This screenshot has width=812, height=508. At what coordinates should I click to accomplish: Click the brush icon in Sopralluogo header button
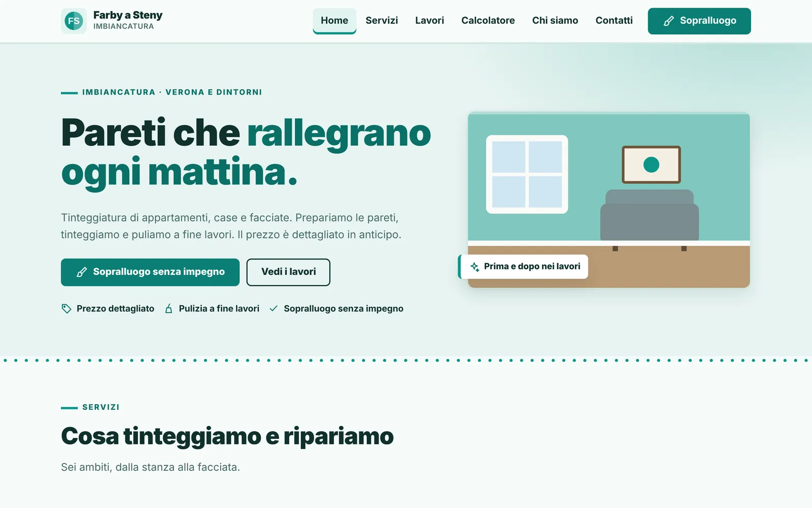coord(669,21)
